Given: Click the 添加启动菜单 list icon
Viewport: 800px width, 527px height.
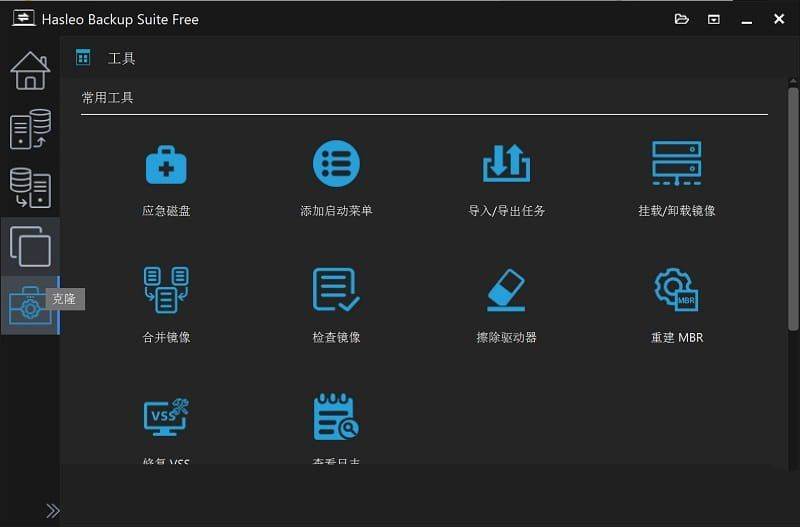Looking at the screenshot, I should 336,164.
